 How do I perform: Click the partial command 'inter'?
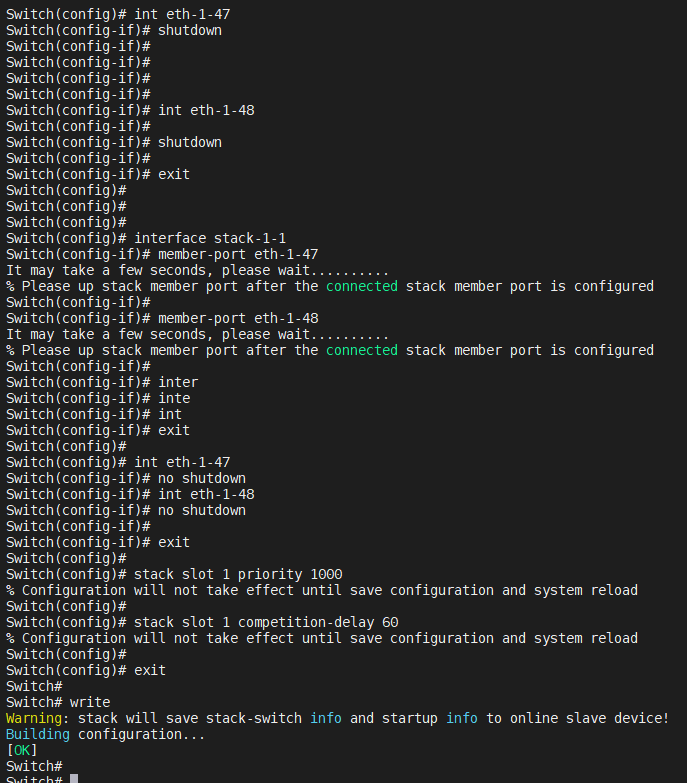[x=178, y=383]
